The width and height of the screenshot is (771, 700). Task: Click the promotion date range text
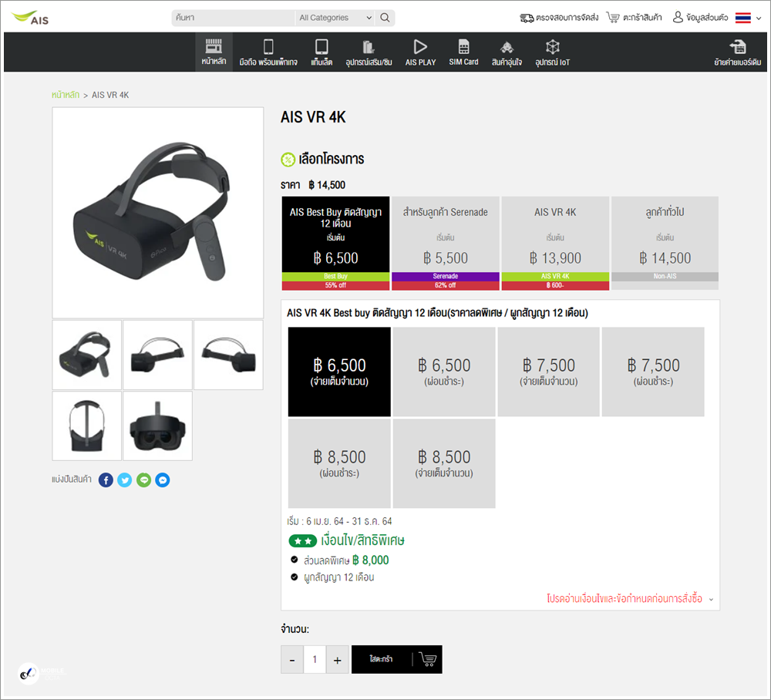click(339, 521)
